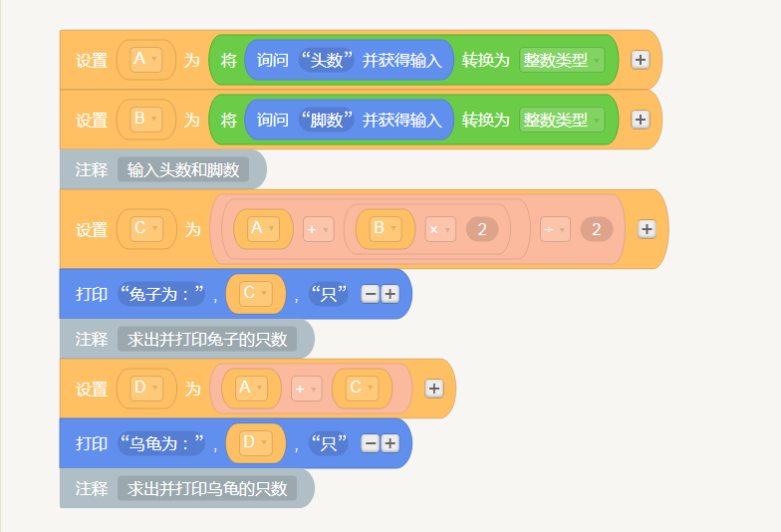Edit comment text 求出并打印兔子的只数
Image resolution: width=781 pixels, height=532 pixels.
[x=207, y=339]
